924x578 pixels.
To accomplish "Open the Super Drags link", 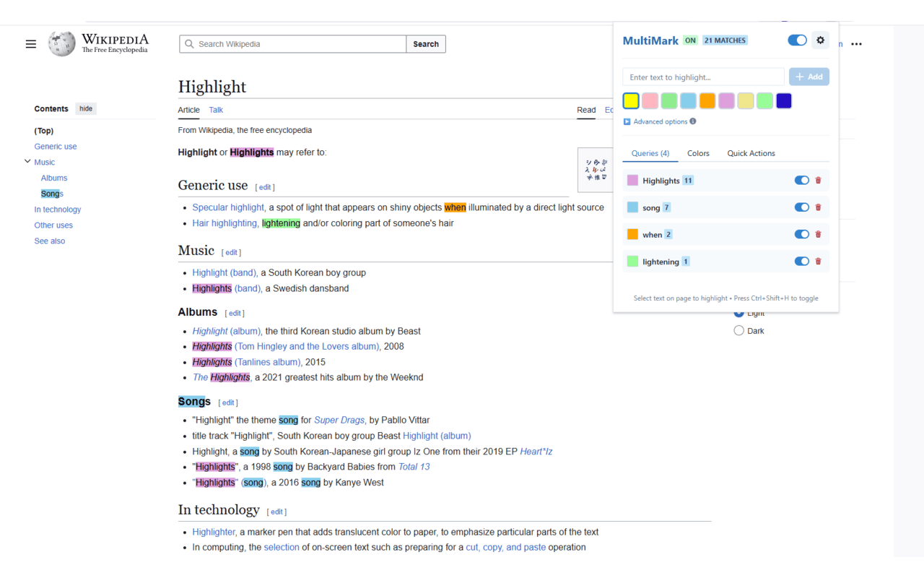I will [339, 420].
